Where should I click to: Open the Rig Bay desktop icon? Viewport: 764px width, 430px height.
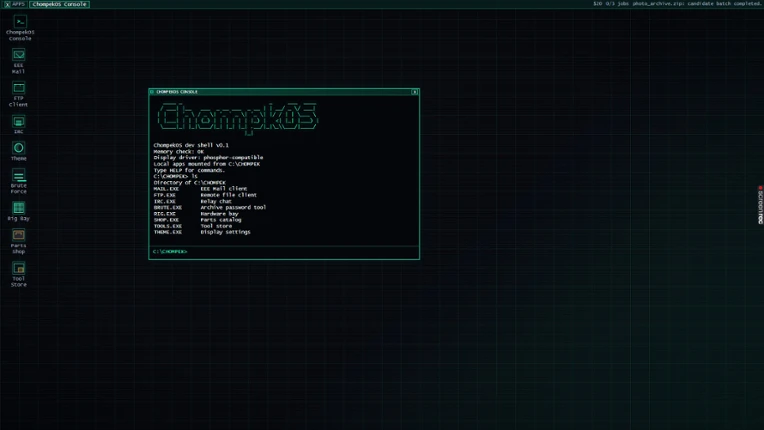pos(19,211)
